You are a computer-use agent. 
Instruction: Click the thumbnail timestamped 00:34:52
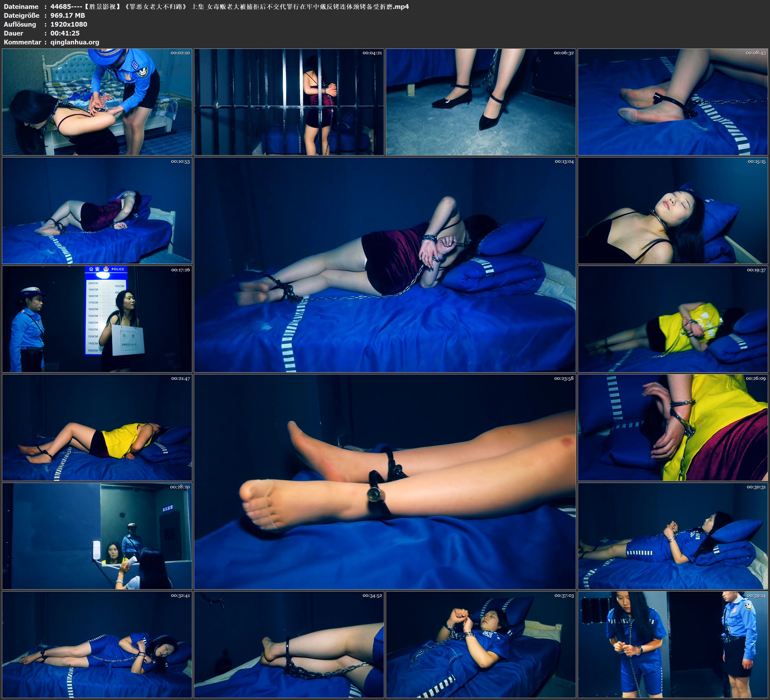289,644
